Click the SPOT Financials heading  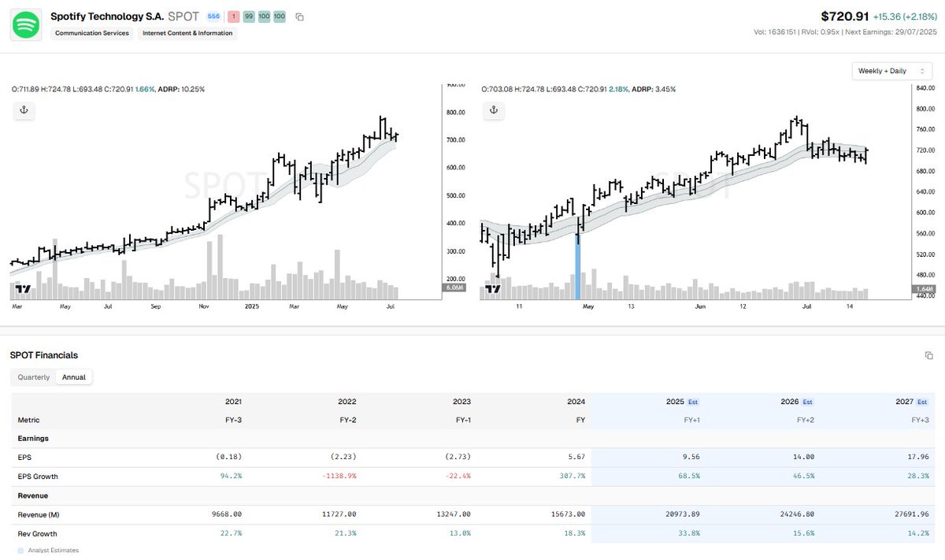(44, 355)
